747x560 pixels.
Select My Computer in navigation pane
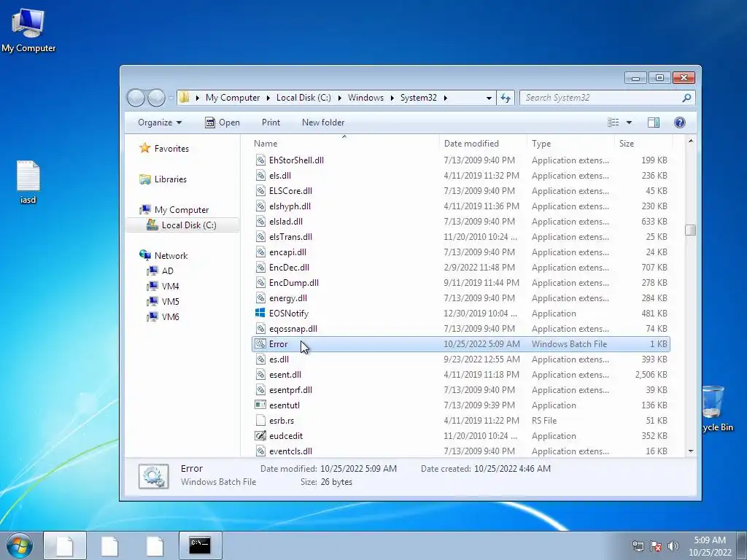tap(182, 209)
